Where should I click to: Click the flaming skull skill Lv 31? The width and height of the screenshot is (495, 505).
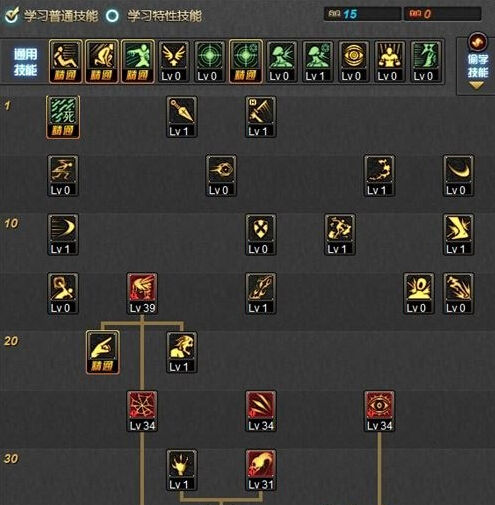pos(261,470)
